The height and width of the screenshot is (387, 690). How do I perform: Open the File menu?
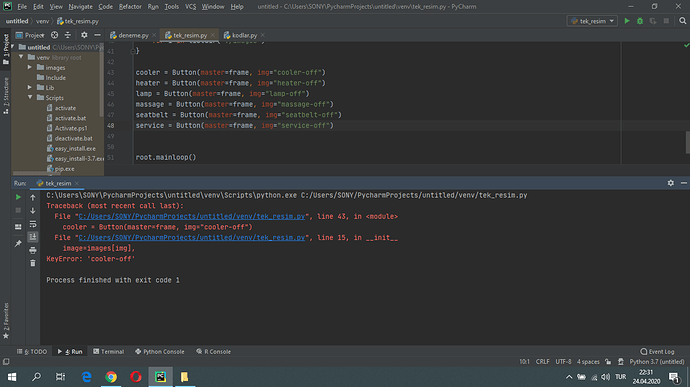pyautogui.click(x=22, y=7)
